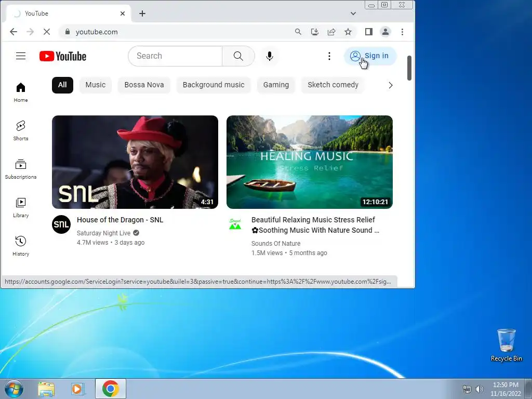Click the browser forward arrow
This screenshot has height=399, width=532.
[x=30, y=32]
